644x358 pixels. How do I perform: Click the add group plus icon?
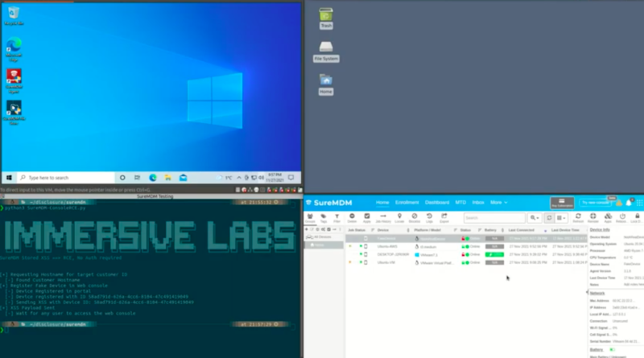(x=307, y=229)
